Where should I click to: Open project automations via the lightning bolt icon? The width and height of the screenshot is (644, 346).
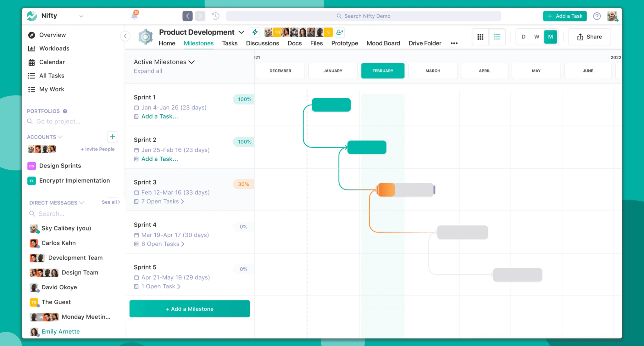click(x=255, y=32)
